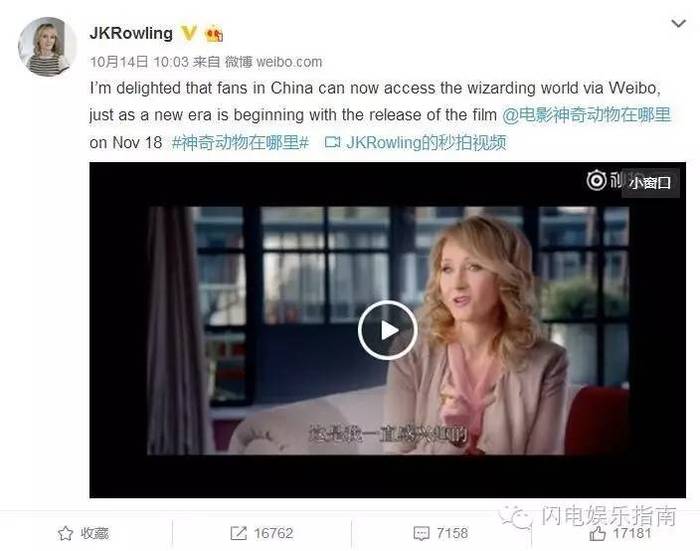
Task: Open the 微博 weibo.com source link
Action: [x=273, y=62]
